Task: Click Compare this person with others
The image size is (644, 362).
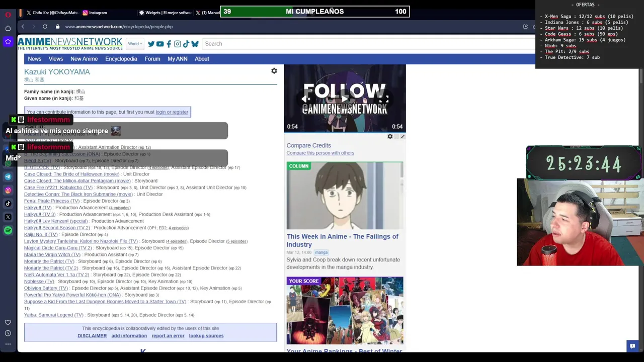Action: (x=320, y=153)
